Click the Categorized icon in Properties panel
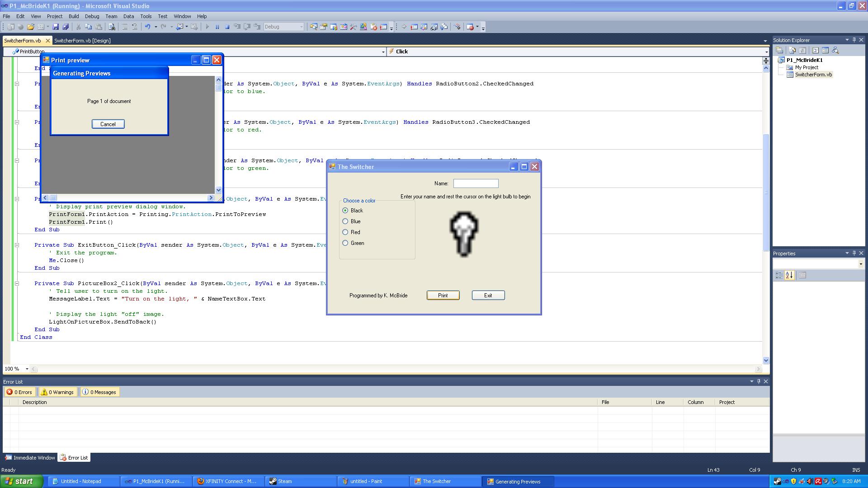 [779, 275]
